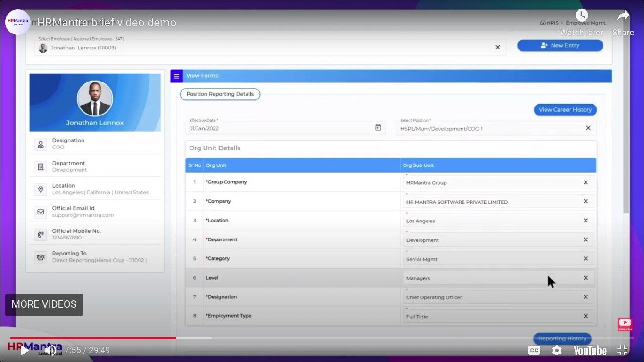The image size is (644, 362).
Task: Click the hamburger menu icon beside View Forms
Action: point(176,76)
